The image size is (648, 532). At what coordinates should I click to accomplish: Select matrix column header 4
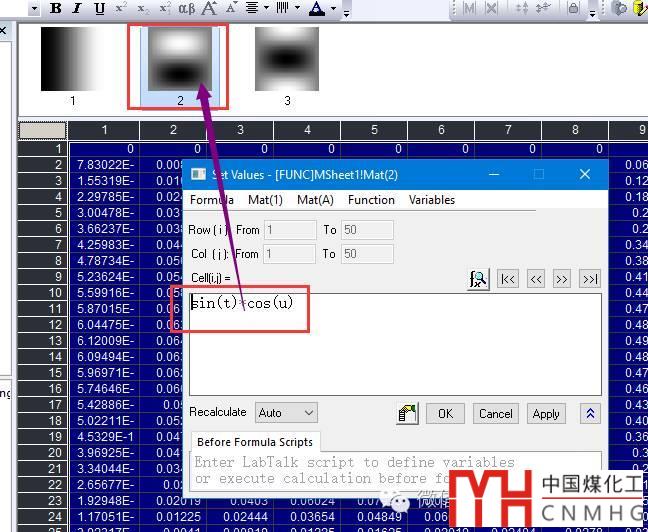307,130
